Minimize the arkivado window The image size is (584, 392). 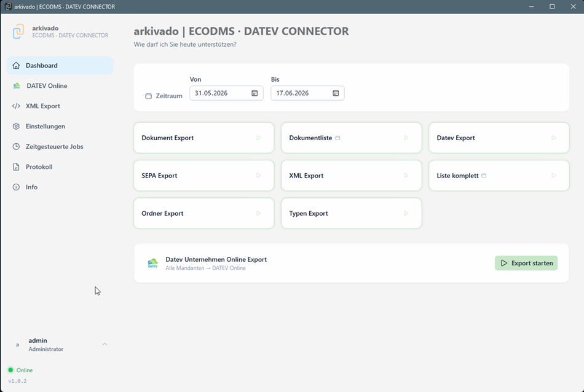pyautogui.click(x=532, y=7)
